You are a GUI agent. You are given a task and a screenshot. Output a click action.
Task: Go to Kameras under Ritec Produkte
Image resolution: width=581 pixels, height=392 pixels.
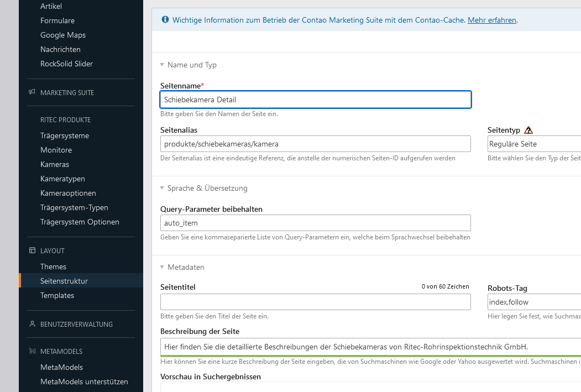click(x=55, y=164)
